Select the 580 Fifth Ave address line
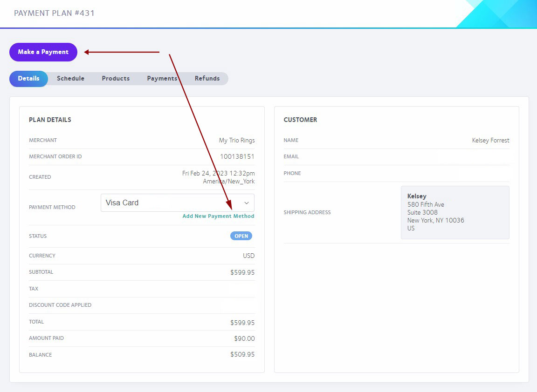Image resolution: width=537 pixels, height=392 pixels. [426, 204]
